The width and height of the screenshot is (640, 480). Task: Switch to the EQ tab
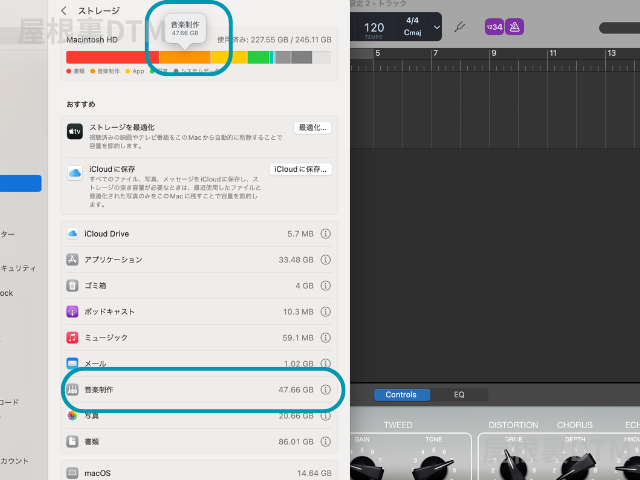pos(459,395)
